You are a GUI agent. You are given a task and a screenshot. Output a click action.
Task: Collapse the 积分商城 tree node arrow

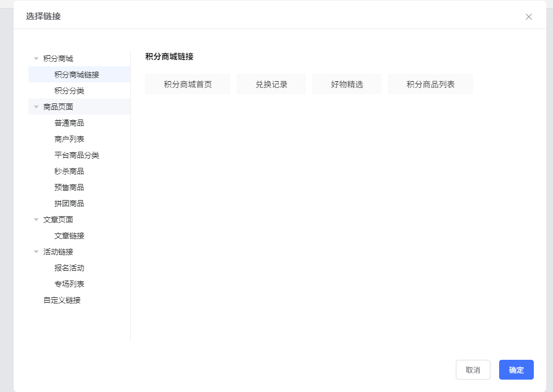[x=37, y=59]
